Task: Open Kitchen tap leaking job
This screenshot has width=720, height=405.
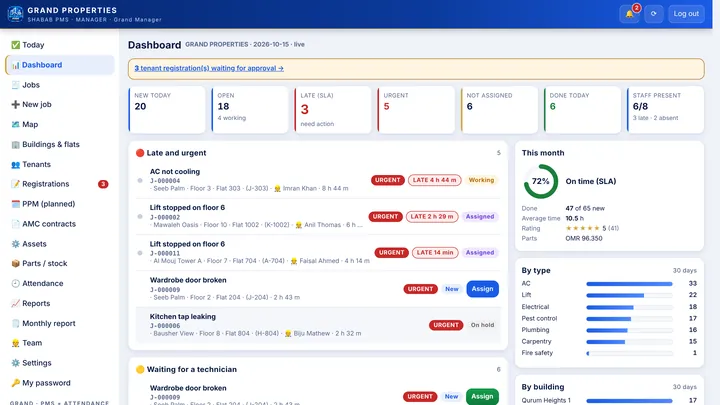Action: 318,325
